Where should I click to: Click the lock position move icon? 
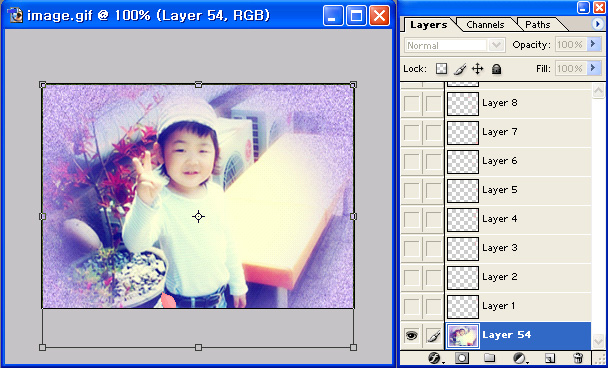477,69
